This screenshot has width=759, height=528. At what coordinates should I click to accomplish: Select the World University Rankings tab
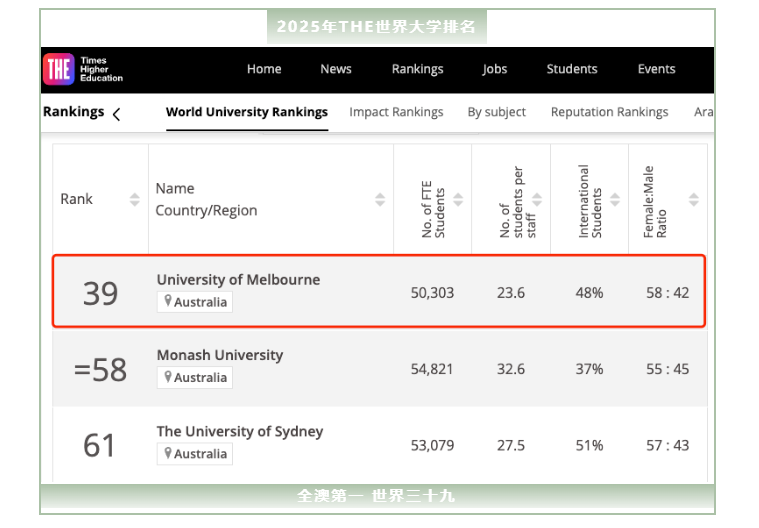(247, 112)
